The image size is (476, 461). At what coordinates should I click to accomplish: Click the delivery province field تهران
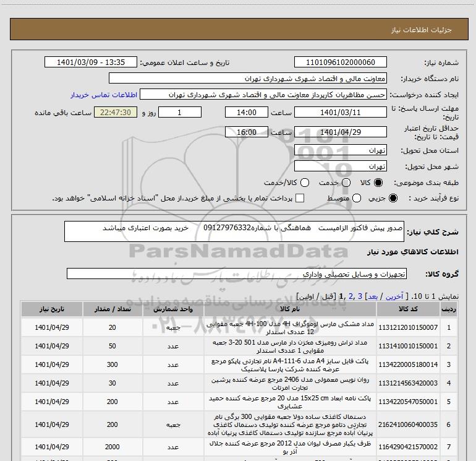coord(340,150)
